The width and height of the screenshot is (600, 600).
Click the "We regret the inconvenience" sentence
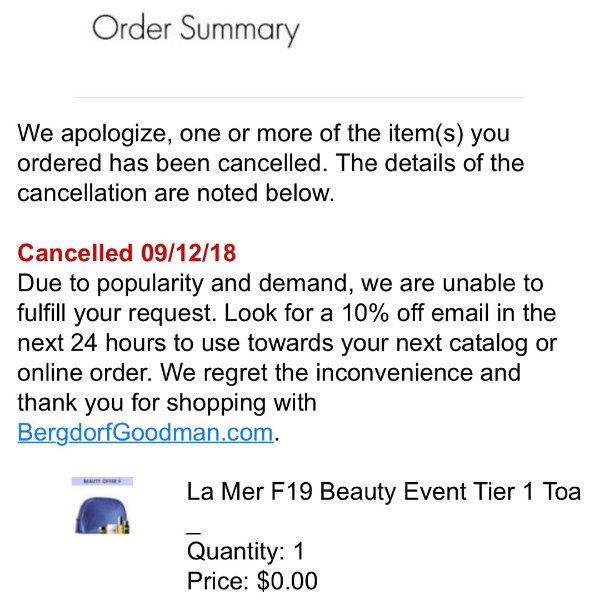[341, 373]
